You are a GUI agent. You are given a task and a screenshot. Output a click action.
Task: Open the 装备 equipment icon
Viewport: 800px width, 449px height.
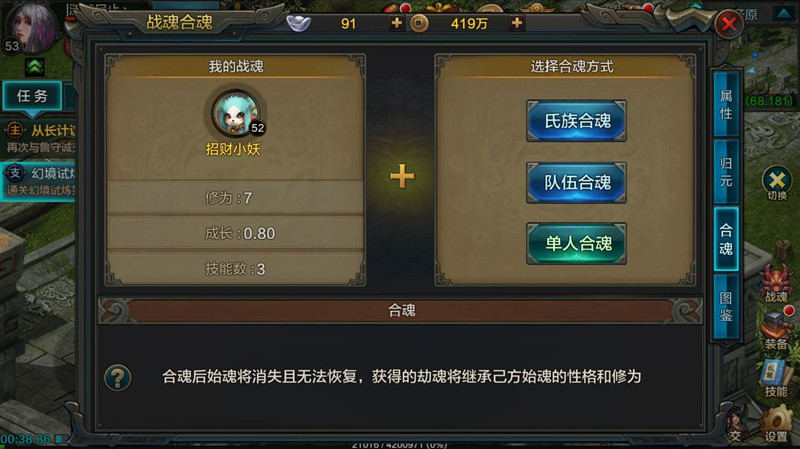(x=776, y=331)
